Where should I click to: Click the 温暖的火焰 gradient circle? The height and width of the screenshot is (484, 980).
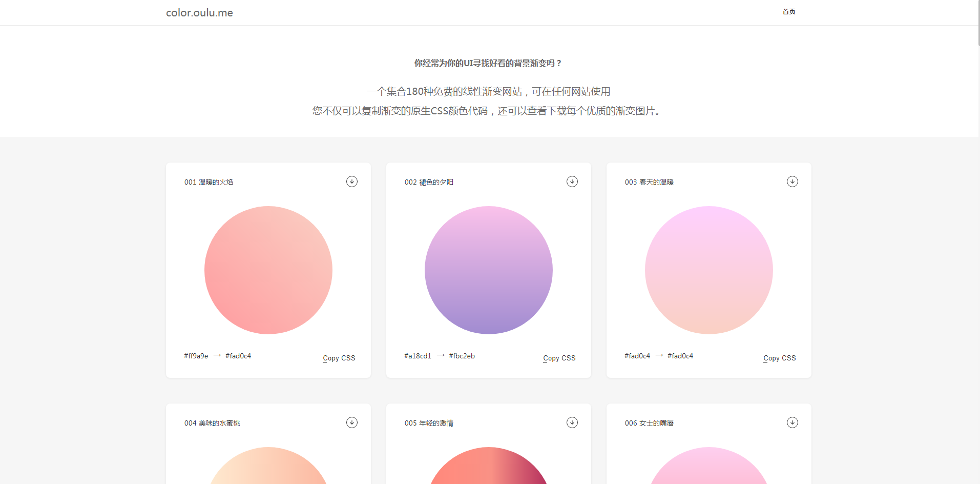(268, 270)
